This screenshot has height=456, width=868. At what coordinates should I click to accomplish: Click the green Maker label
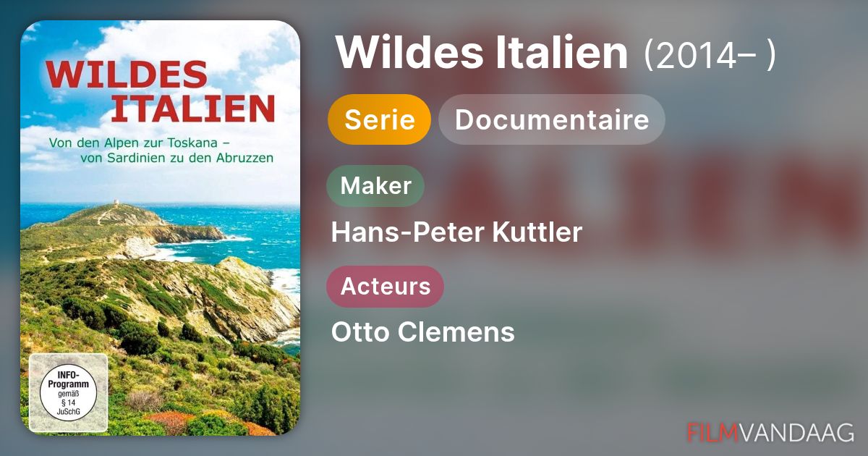pos(375,185)
